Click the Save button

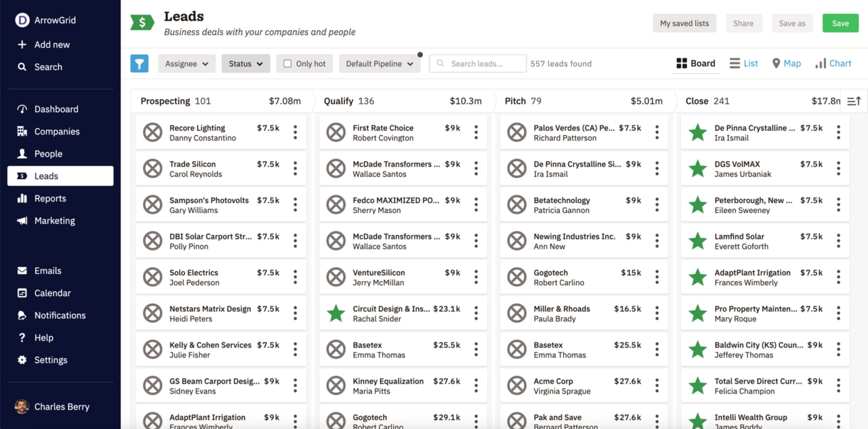pos(840,23)
